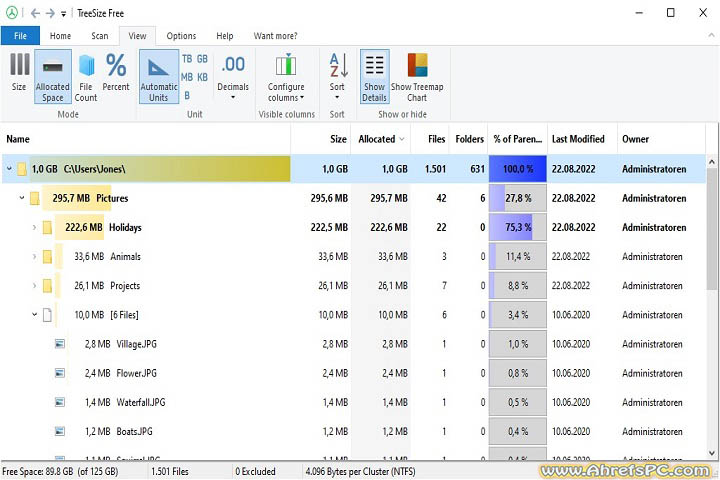Open the File tab
This screenshot has width=720, height=480.
point(20,36)
